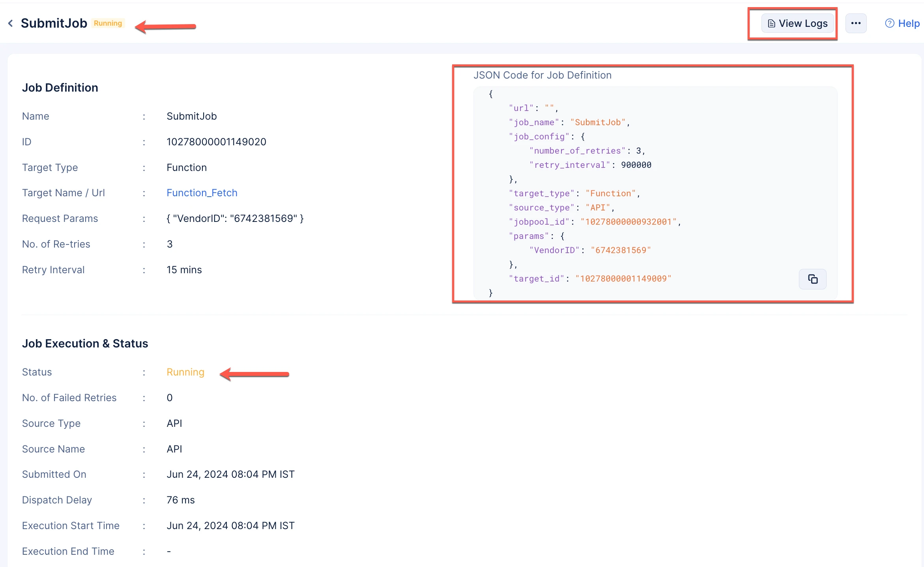
Task: Click the Job Execution & Status heading
Action: click(x=85, y=344)
